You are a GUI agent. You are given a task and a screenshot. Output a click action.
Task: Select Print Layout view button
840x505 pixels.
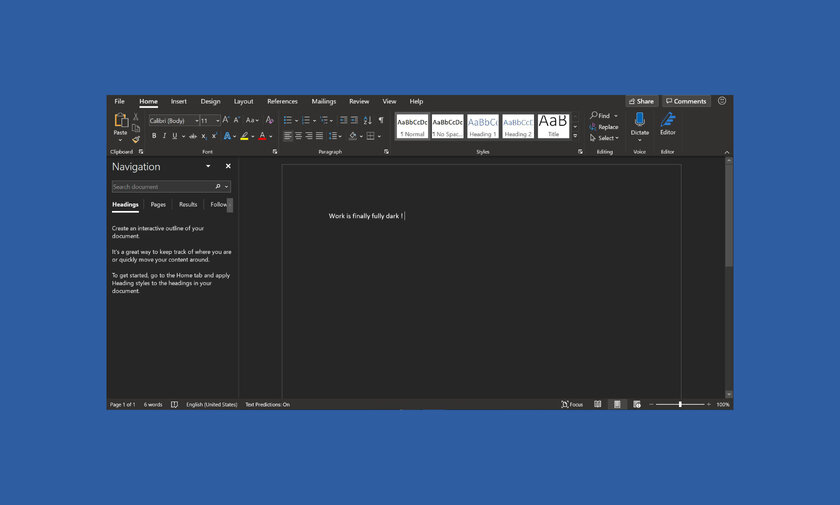coord(617,404)
